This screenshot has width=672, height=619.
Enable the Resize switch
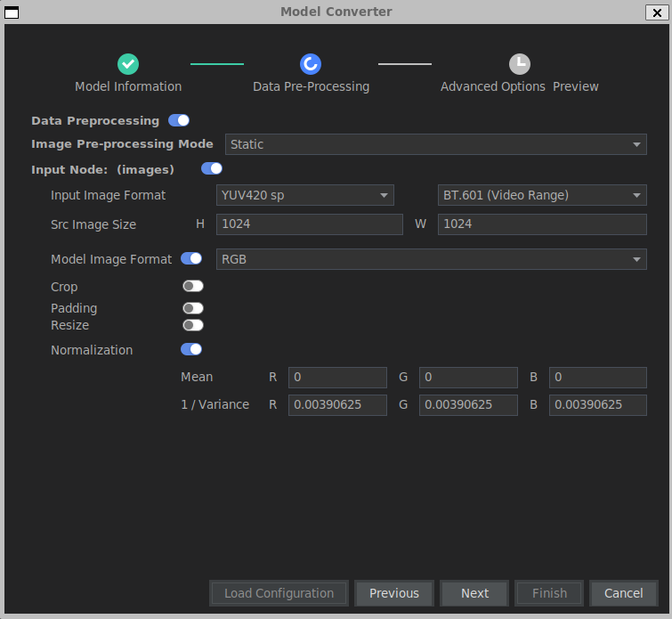193,325
